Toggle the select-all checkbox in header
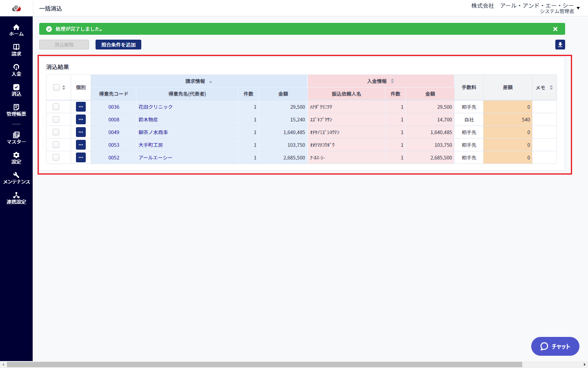The height and width of the screenshot is (368, 588). pyautogui.click(x=56, y=88)
